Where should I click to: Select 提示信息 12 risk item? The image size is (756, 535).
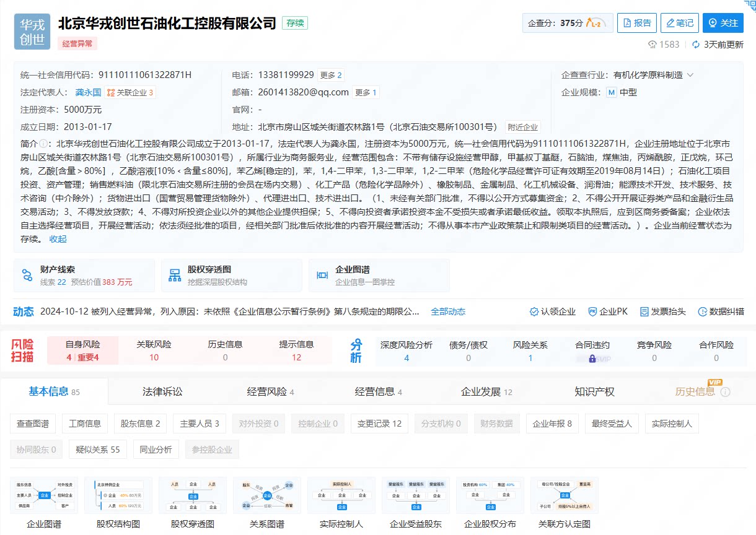click(x=296, y=350)
